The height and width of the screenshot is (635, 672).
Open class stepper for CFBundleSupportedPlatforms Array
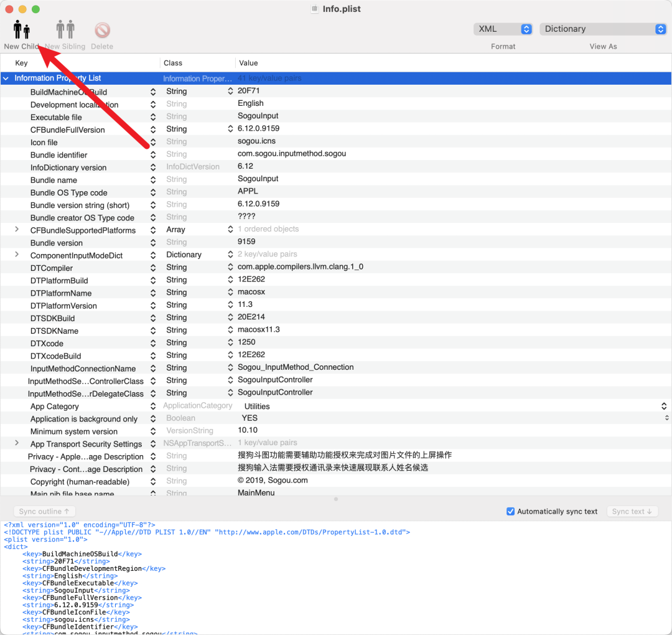pos(230,229)
